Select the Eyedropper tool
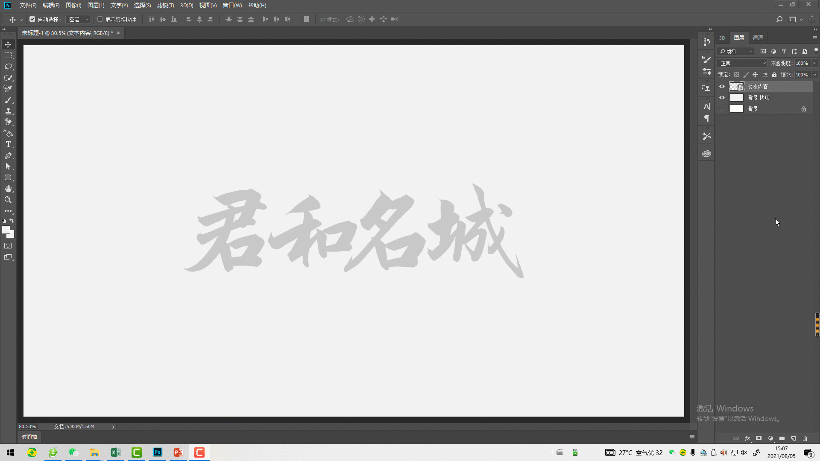Image resolution: width=820 pixels, height=461 pixels. [x=8, y=89]
